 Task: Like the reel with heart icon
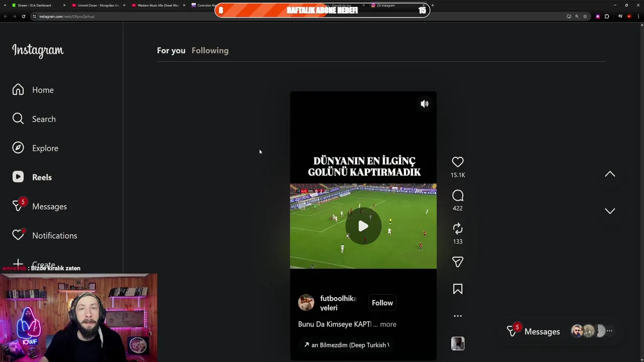point(457,162)
